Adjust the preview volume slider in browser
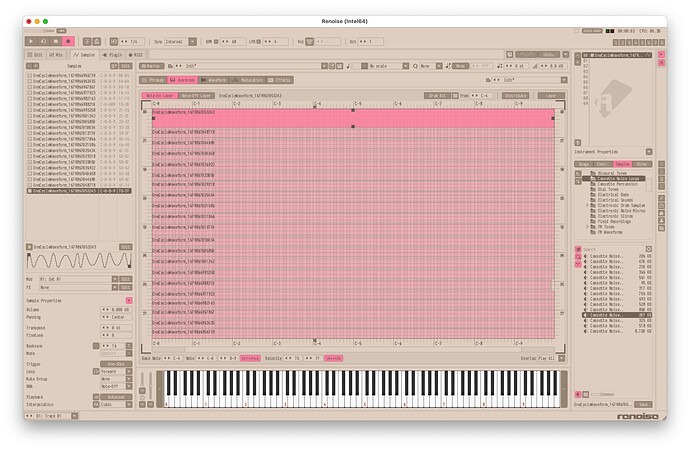Viewport: 690px width, 451px height. pyautogui.click(x=602, y=394)
